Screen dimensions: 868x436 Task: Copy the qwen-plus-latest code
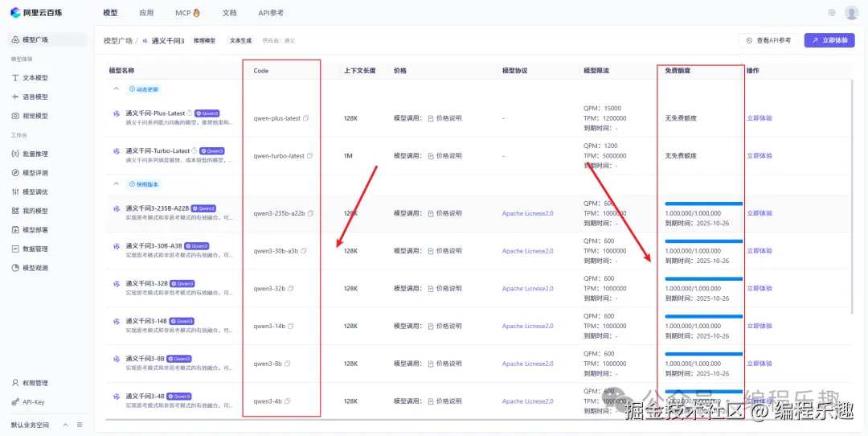pyautogui.click(x=306, y=118)
